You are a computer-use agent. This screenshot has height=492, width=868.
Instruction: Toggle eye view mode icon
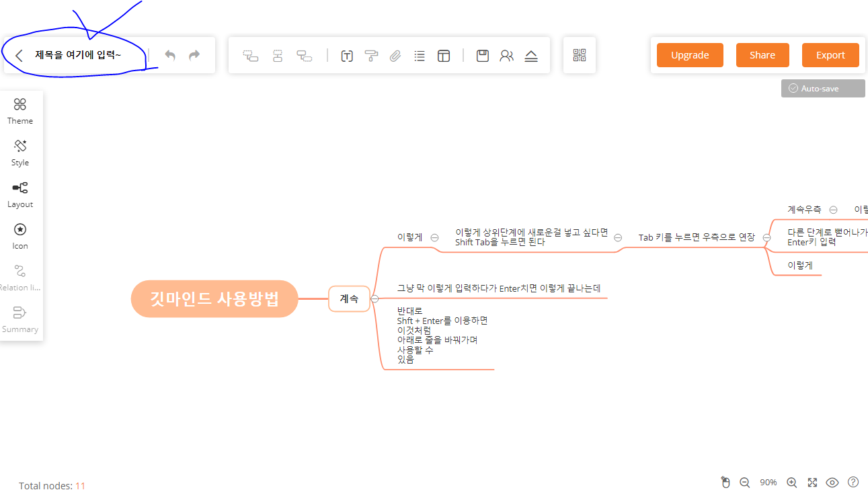pyautogui.click(x=832, y=482)
